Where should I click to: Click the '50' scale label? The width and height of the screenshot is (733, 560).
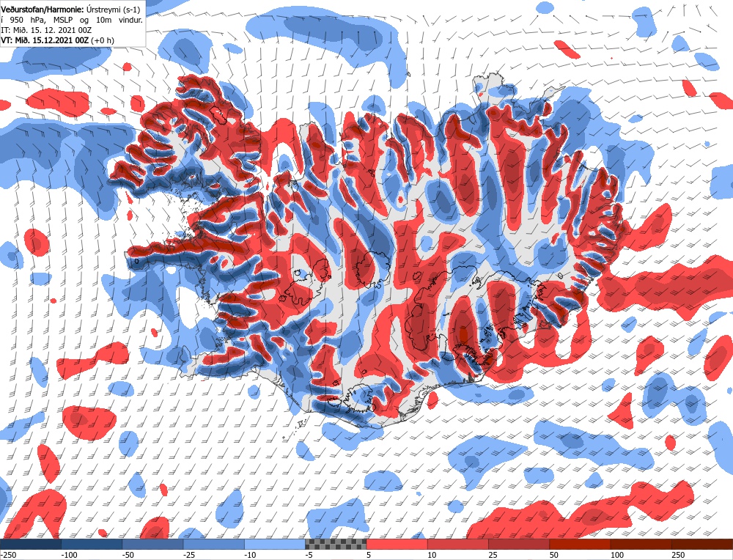click(553, 555)
